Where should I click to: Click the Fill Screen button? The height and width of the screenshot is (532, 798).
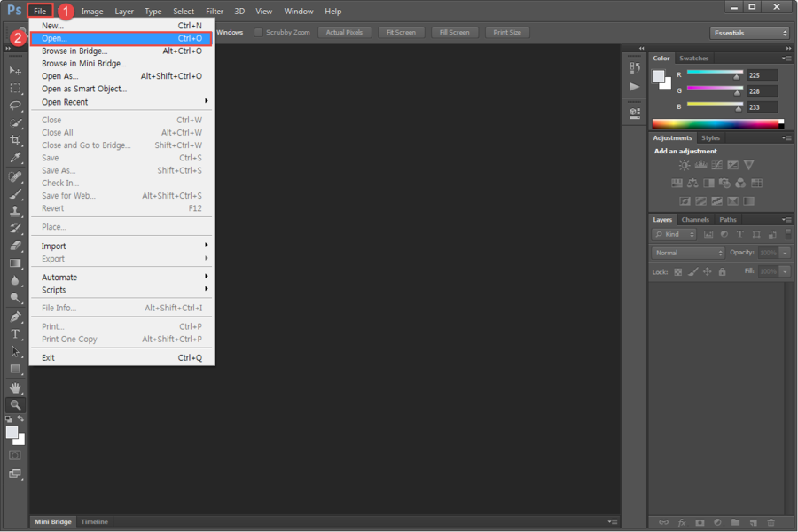(455, 33)
